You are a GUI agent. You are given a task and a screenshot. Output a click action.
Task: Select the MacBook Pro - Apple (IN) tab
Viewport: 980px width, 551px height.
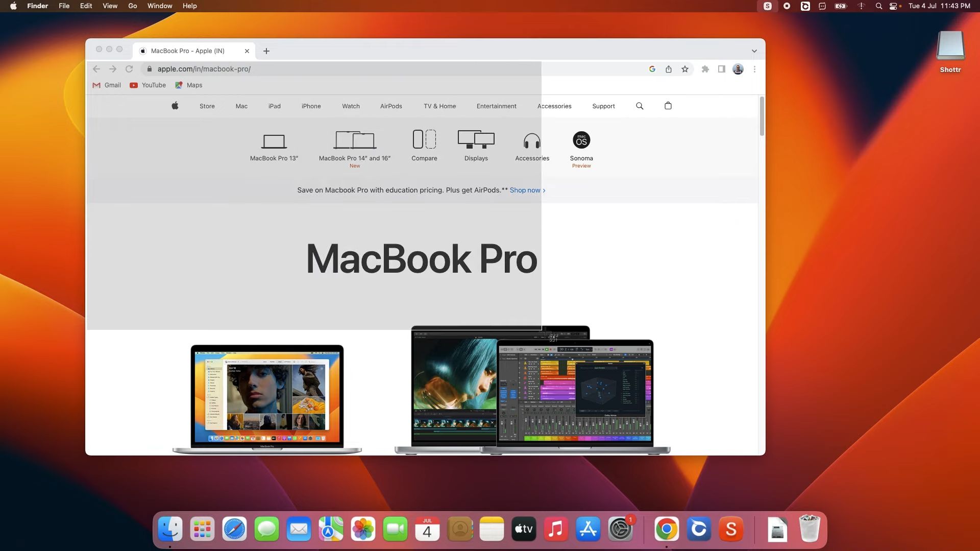[194, 51]
